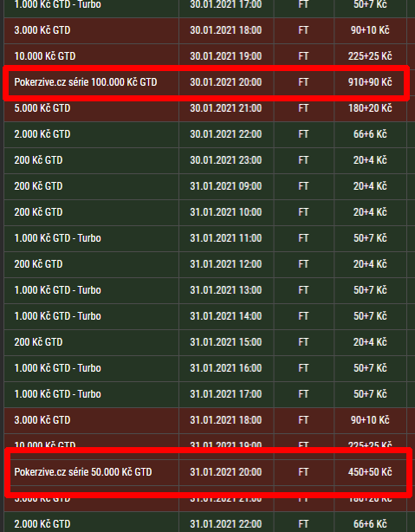
Task: Click the 450+50 Kč buy-in cell
Action: [370, 472]
